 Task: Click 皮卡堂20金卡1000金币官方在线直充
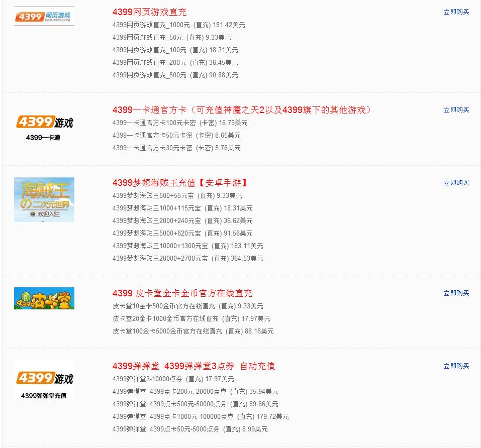point(191,319)
